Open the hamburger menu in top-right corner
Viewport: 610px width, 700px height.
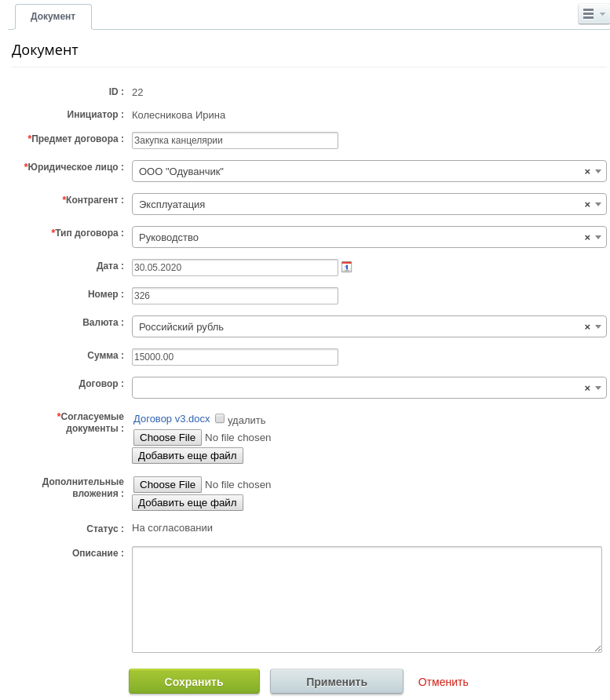coord(593,14)
